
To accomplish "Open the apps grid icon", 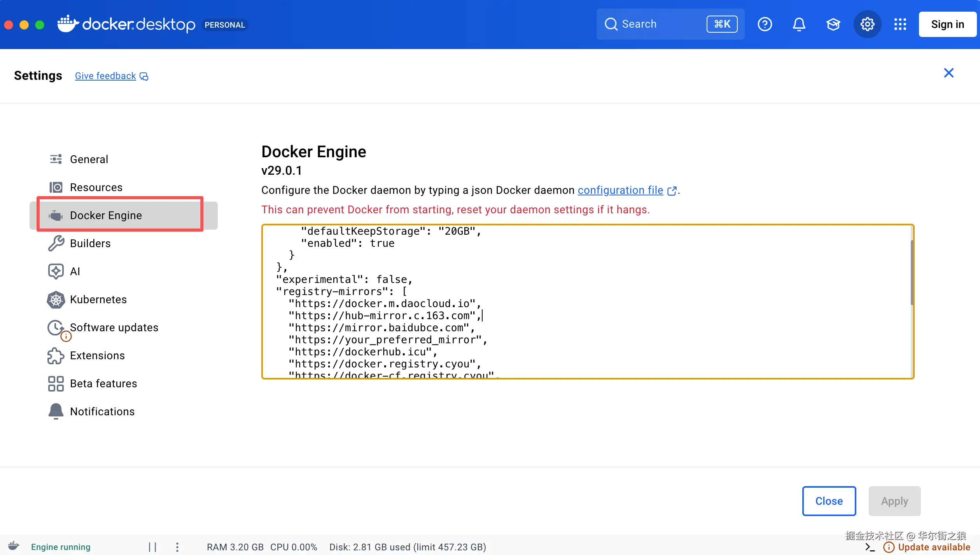I will coord(900,24).
